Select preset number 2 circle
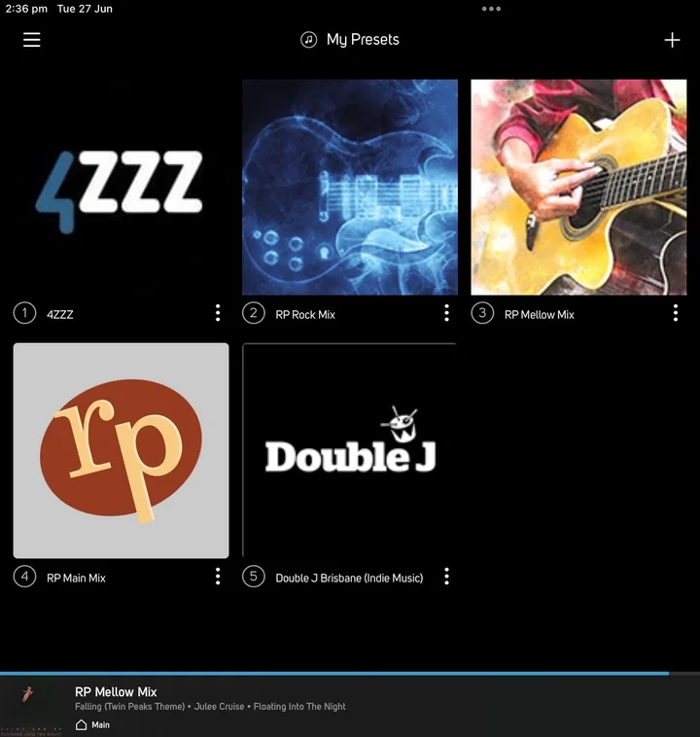 (254, 313)
